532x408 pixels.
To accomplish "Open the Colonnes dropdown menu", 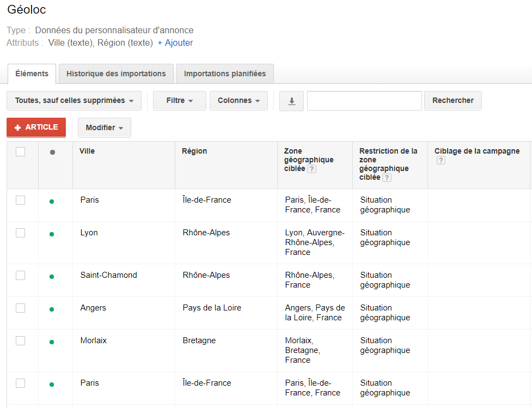I will [x=239, y=101].
